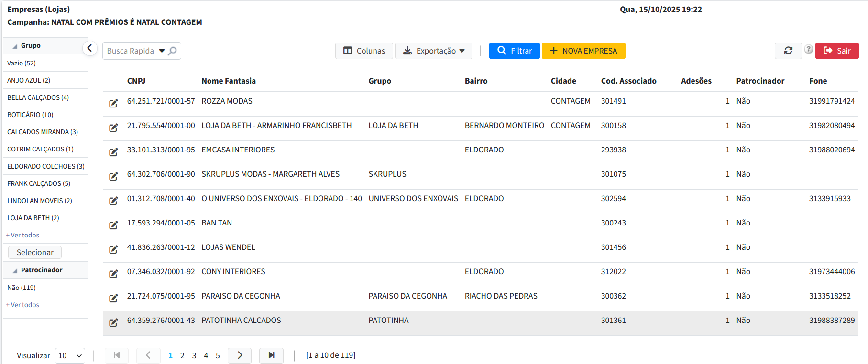Open the Exportação dropdown
This screenshot has height=364, width=868.
point(433,51)
